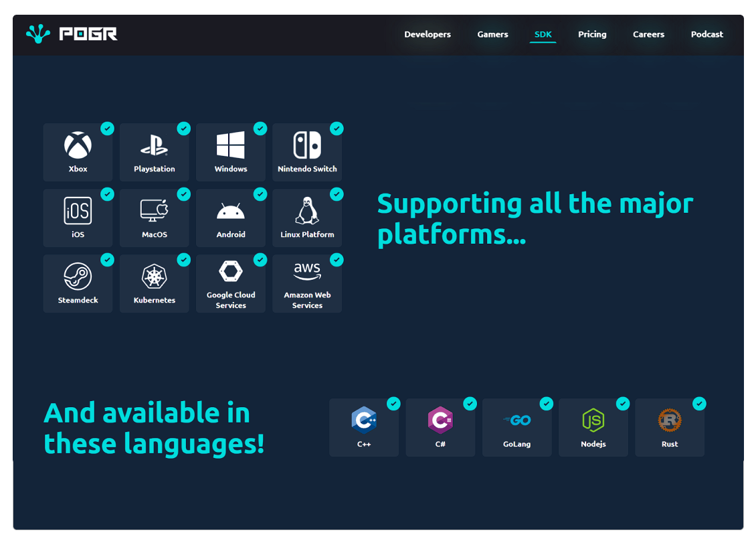
Task: Open the Developers menu item
Action: (x=428, y=34)
